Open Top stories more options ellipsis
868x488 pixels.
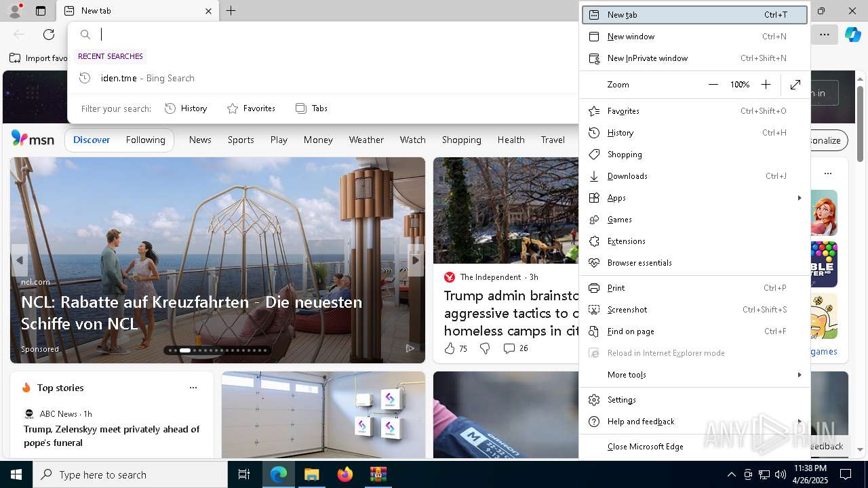coord(193,388)
